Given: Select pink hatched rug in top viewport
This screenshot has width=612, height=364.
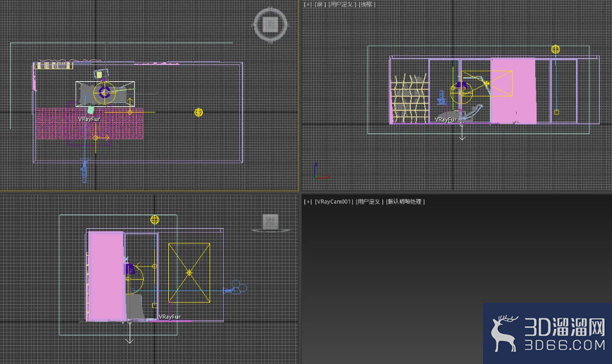Looking at the screenshot, I should point(90,124).
